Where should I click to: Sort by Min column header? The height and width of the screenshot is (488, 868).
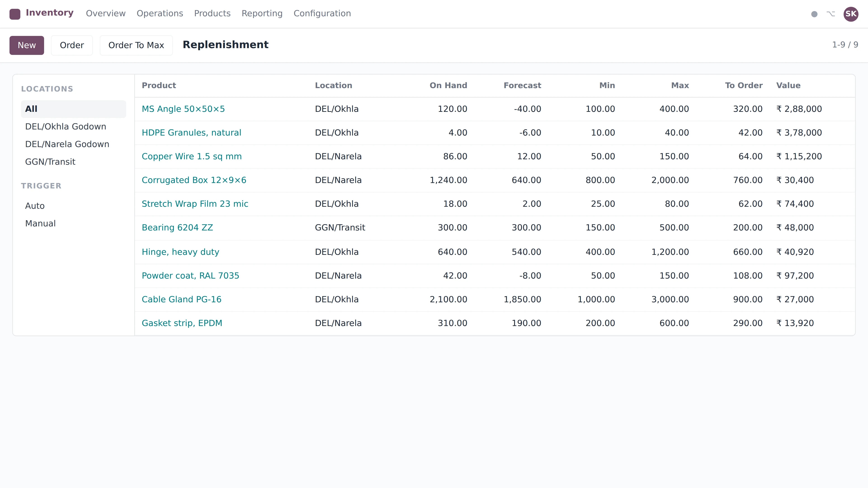607,86
